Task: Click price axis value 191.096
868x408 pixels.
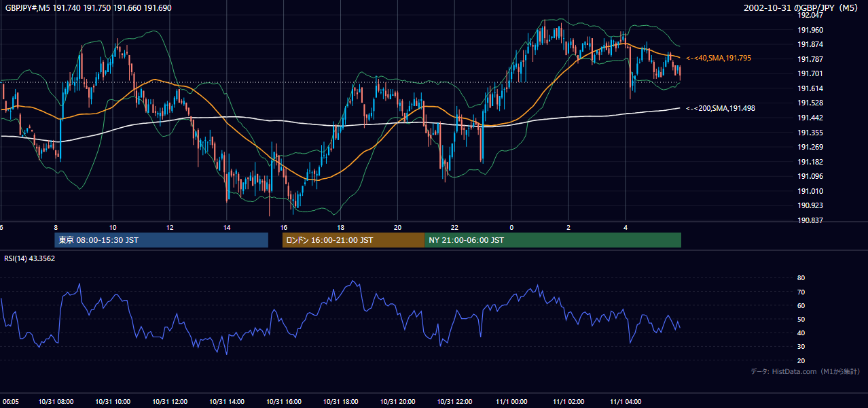Action: (810, 177)
